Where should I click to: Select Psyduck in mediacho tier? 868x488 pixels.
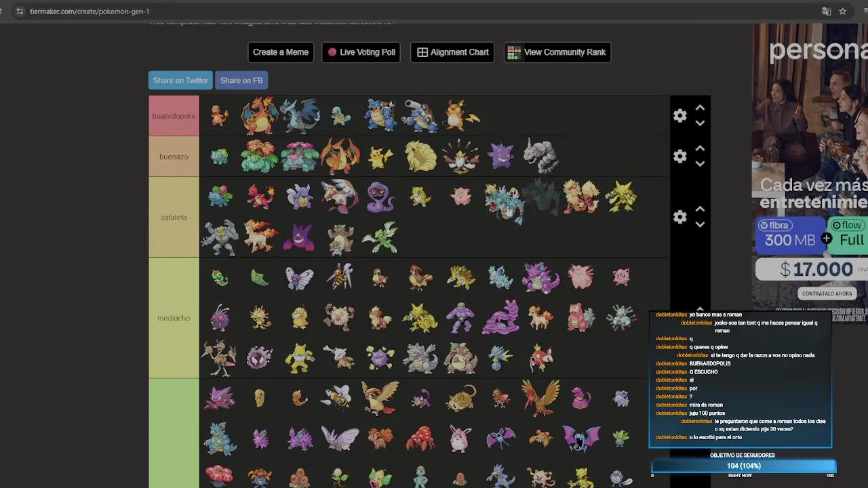coord(300,318)
